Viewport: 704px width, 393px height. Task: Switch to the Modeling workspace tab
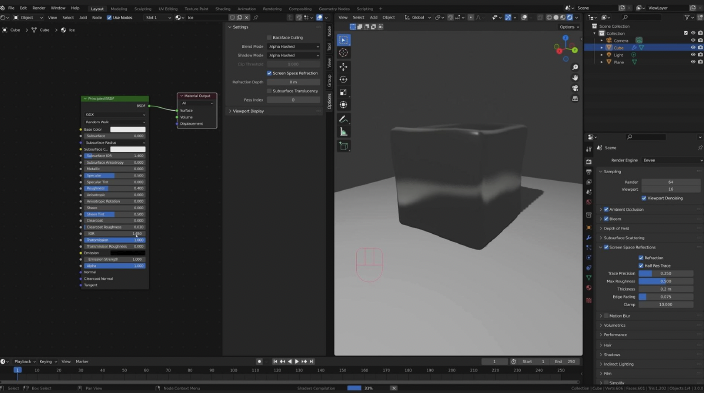tap(119, 9)
